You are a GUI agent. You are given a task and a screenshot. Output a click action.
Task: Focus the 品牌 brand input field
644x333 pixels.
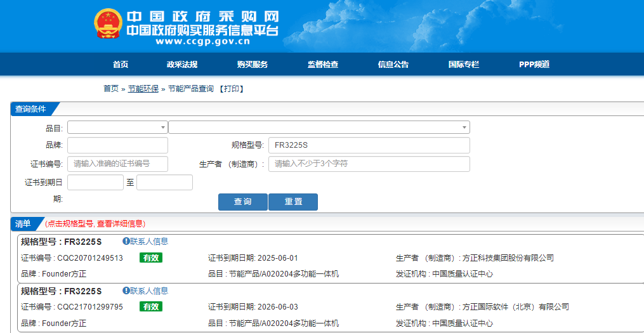point(117,145)
